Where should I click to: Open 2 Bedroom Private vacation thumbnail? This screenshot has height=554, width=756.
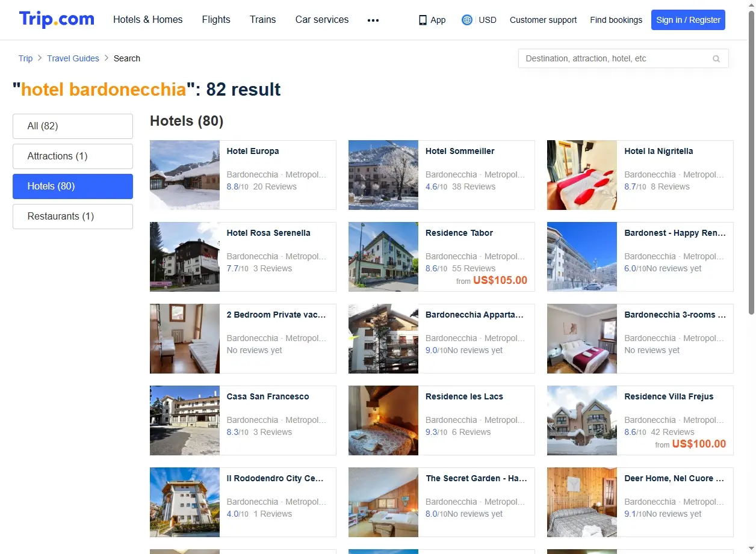185,339
